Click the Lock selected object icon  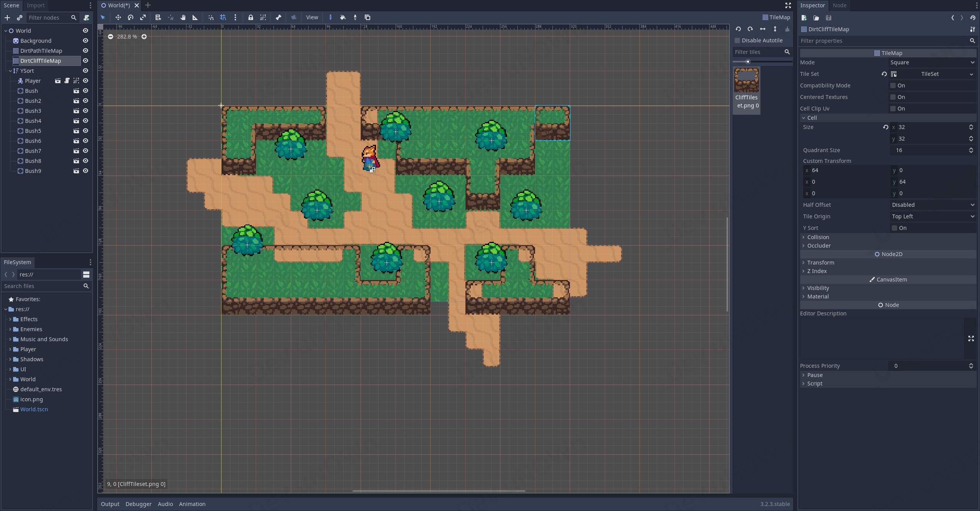tap(251, 17)
